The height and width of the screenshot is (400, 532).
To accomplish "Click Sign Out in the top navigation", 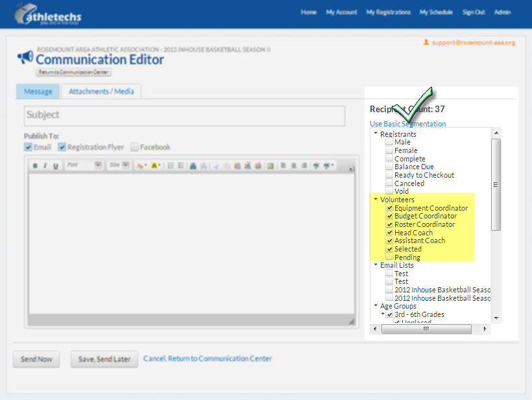I will pyautogui.click(x=474, y=12).
